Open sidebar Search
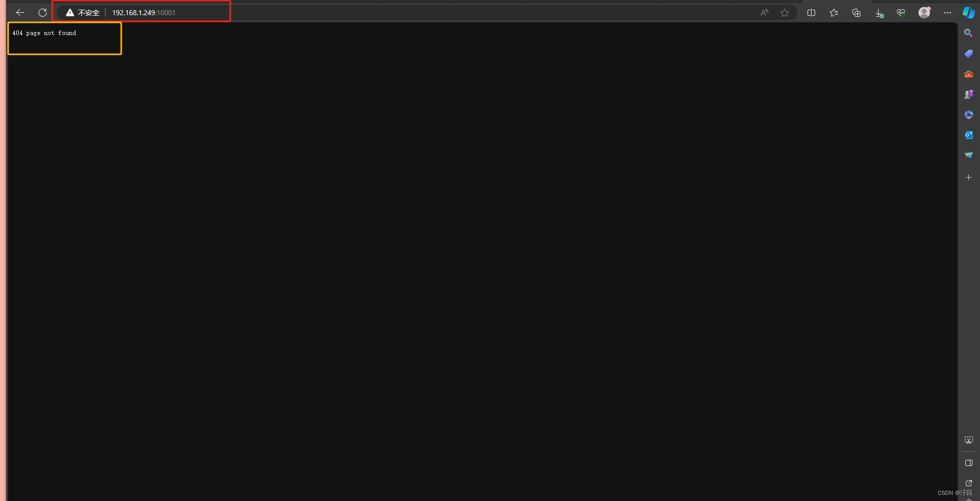This screenshot has height=501, width=980. (968, 33)
